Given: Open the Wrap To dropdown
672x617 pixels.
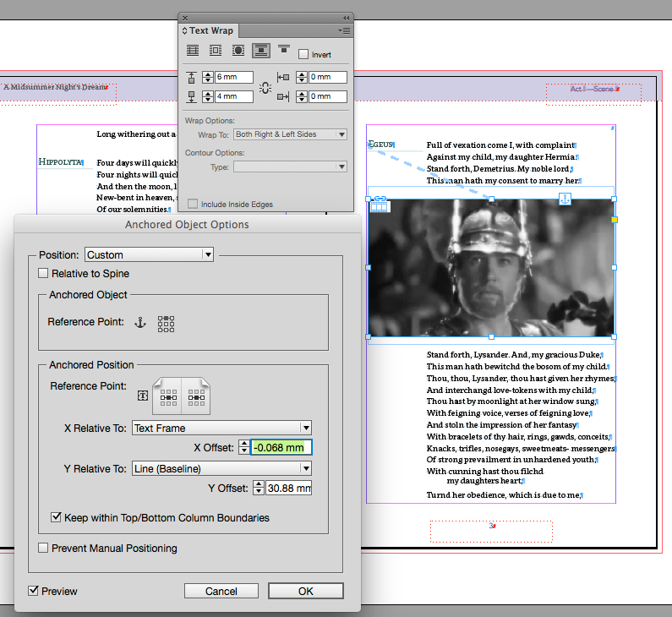Looking at the screenshot, I should [290, 134].
